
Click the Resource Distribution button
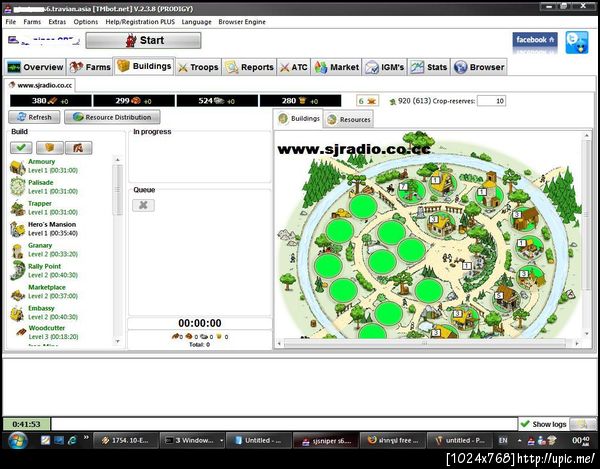(x=112, y=117)
